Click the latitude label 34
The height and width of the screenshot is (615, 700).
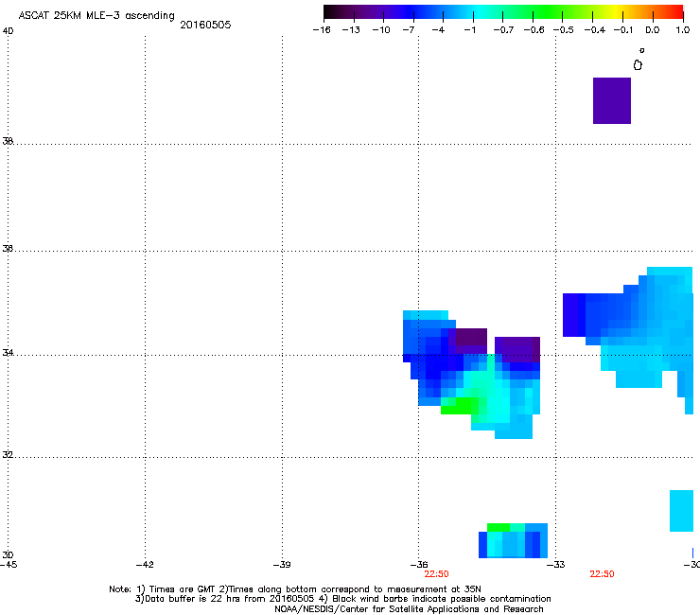pyautogui.click(x=8, y=353)
